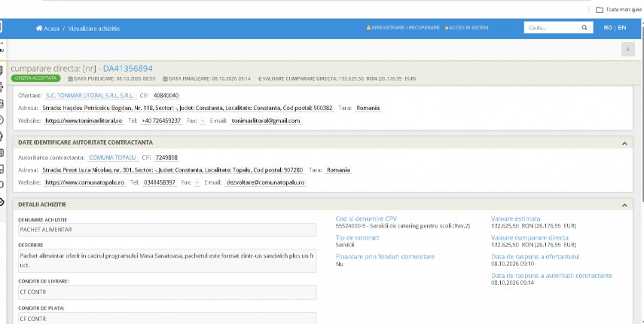
Task: Collapse the DETALII ACHIZITIE section
Action: pyautogui.click(x=624, y=205)
